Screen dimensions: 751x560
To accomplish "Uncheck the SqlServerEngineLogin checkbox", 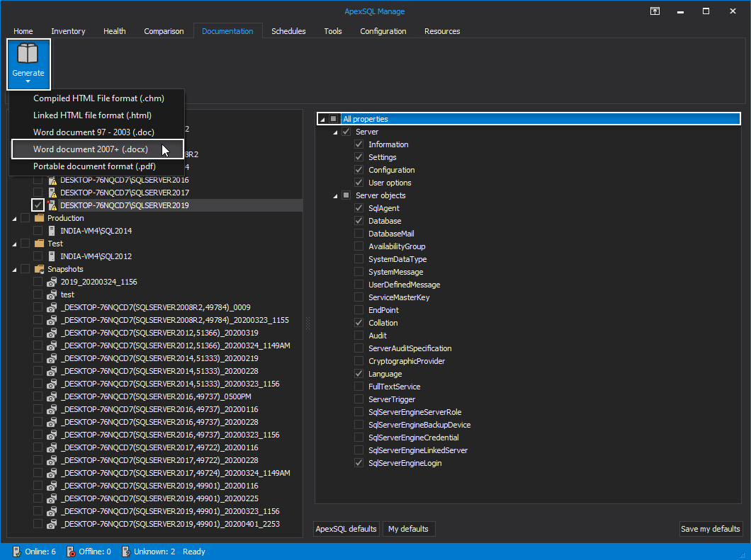I will pyautogui.click(x=358, y=463).
